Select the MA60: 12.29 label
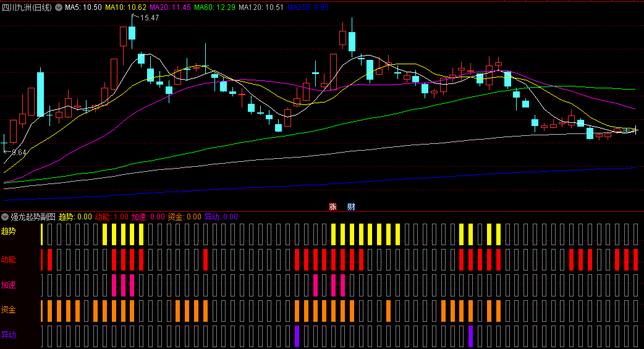644x349 pixels. click(x=215, y=7)
